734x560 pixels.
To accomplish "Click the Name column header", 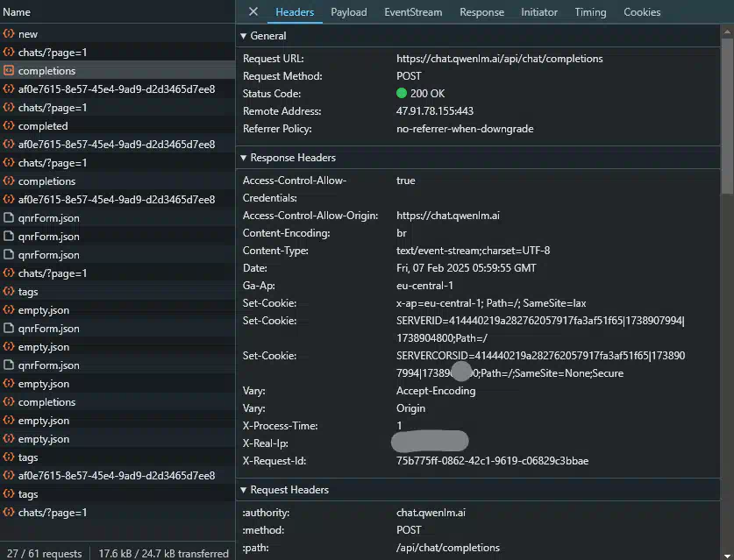I will point(17,12).
